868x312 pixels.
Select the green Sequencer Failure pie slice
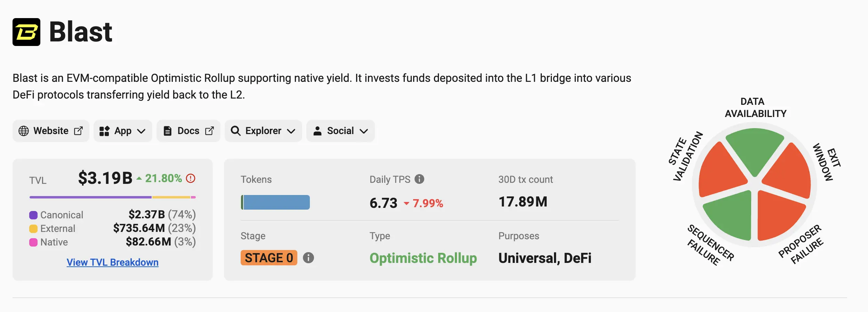[x=730, y=216]
